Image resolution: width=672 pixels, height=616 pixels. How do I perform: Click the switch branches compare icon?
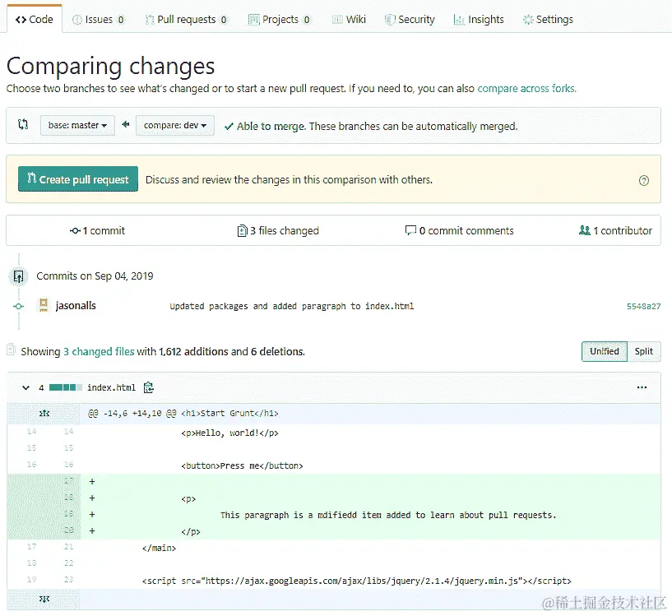(x=23, y=125)
